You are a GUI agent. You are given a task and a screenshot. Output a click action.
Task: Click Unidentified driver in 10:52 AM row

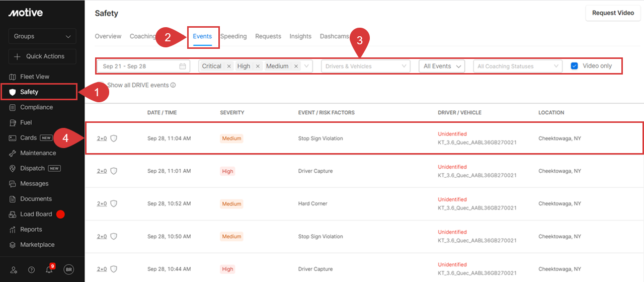coord(452,199)
